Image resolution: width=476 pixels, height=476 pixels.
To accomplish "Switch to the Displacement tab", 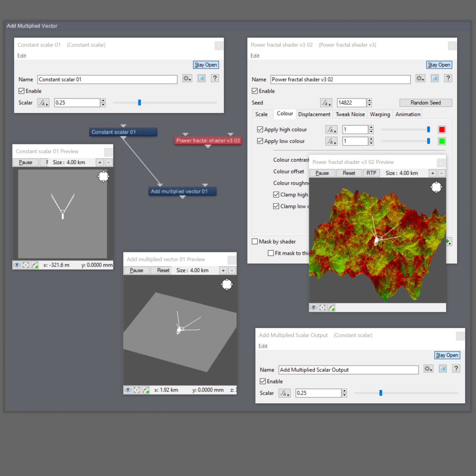I will [x=314, y=115].
